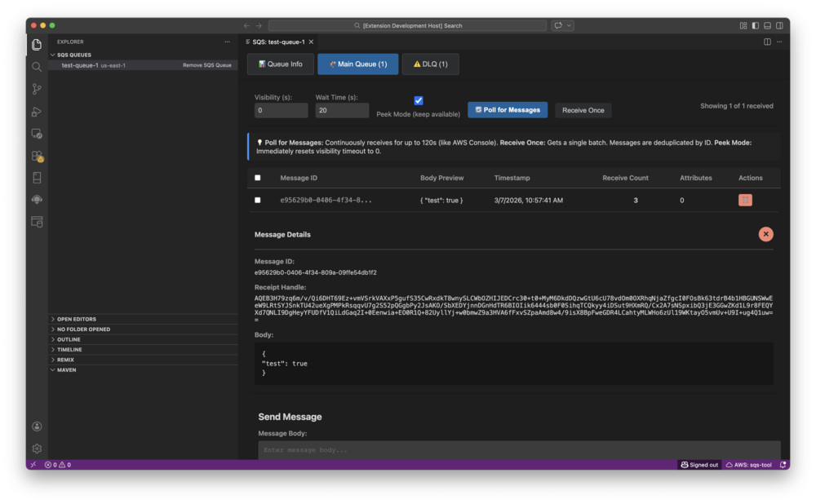Click Poll for Messages button

pos(508,110)
